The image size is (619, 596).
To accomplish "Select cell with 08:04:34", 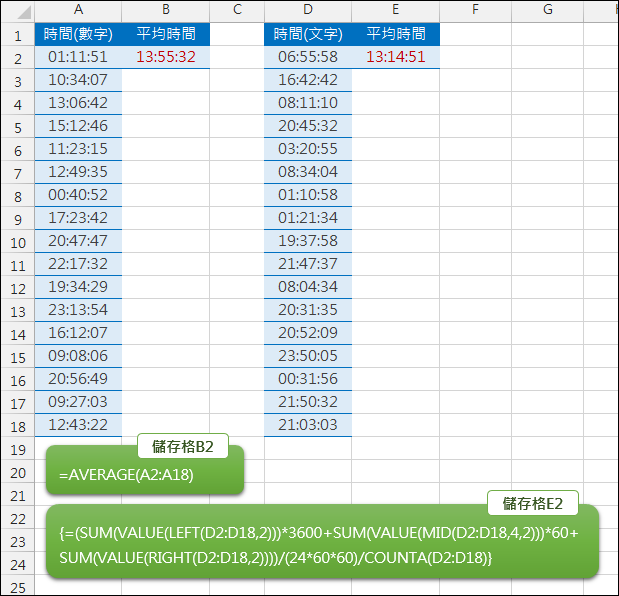I will (308, 287).
